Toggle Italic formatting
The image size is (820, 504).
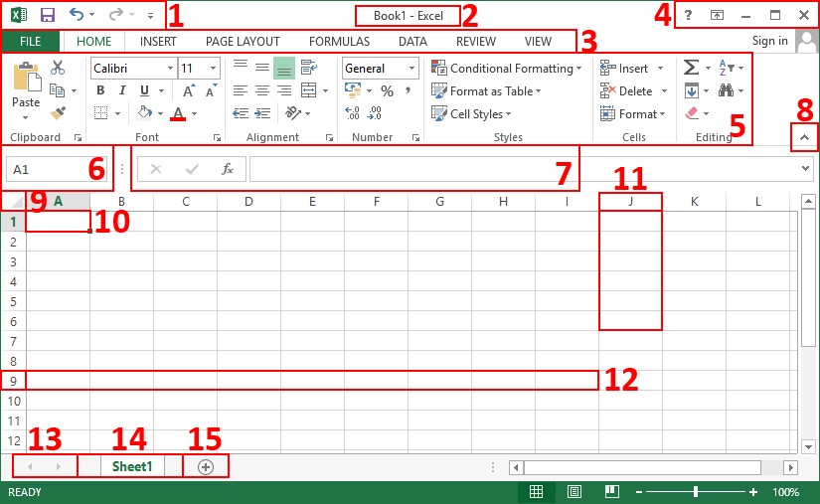coord(120,90)
